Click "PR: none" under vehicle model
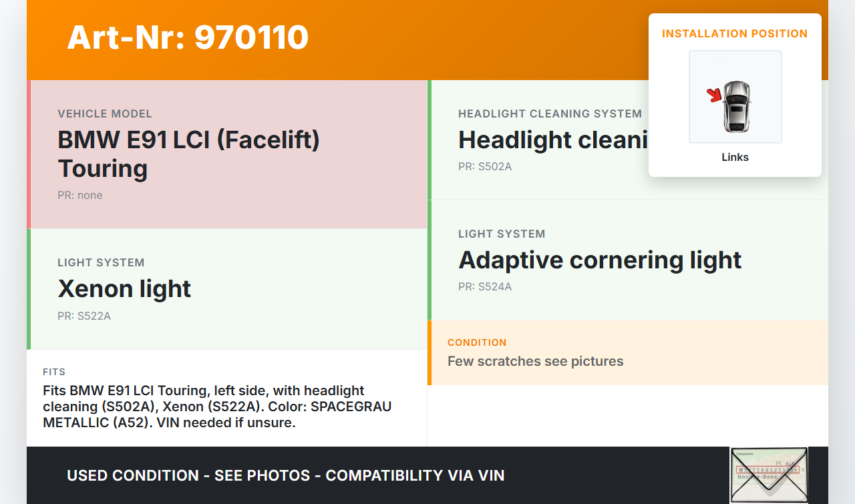The height and width of the screenshot is (504, 855). pos(80,195)
